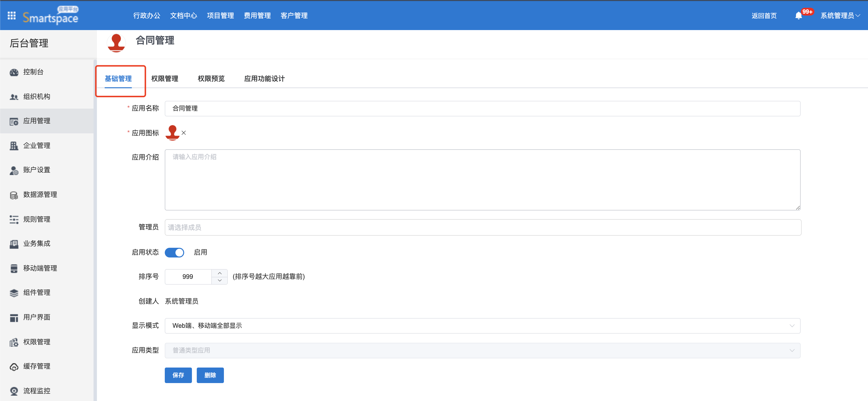The height and width of the screenshot is (401, 868).
Task: Select 组织机构 sidebar icon
Action: pyautogui.click(x=14, y=97)
